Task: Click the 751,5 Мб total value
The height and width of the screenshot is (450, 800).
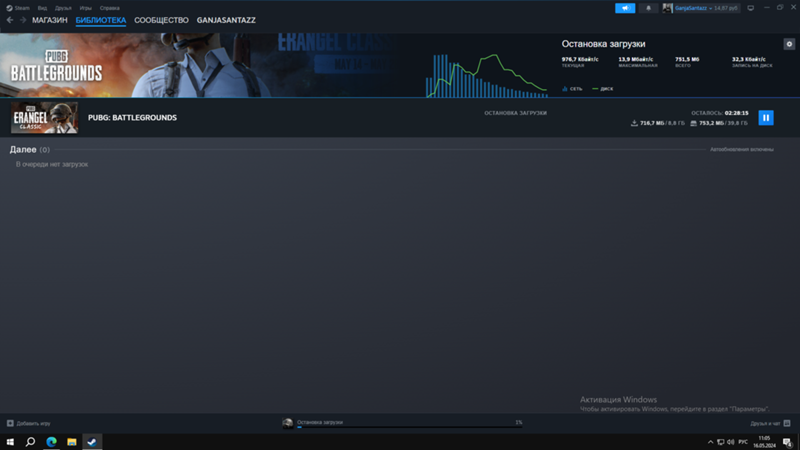Action: 687,59
